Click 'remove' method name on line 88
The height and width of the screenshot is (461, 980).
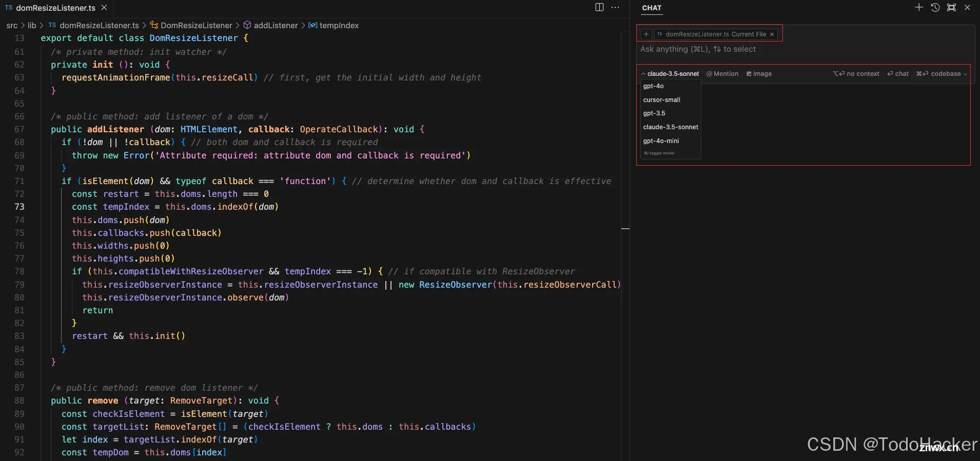[103, 400]
